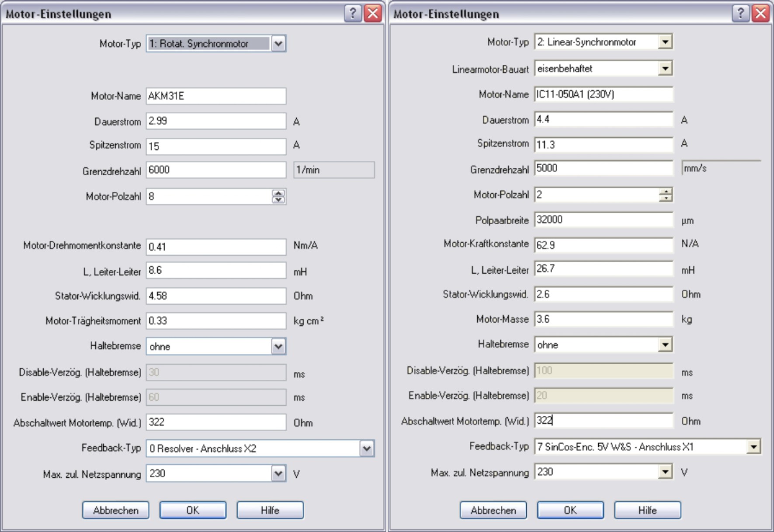
Task: Select the Motor-Drehmomentkonstante field with 0.41
Action: coord(216,247)
